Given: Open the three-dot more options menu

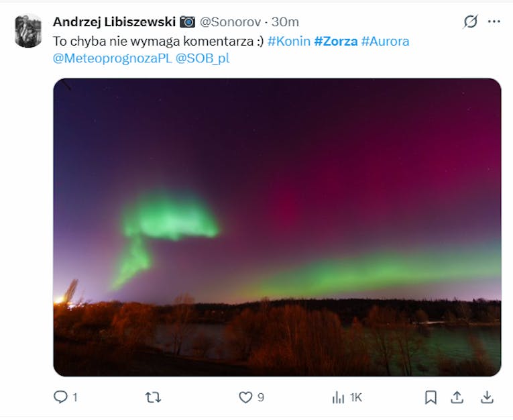Looking at the screenshot, I should click(x=494, y=21).
